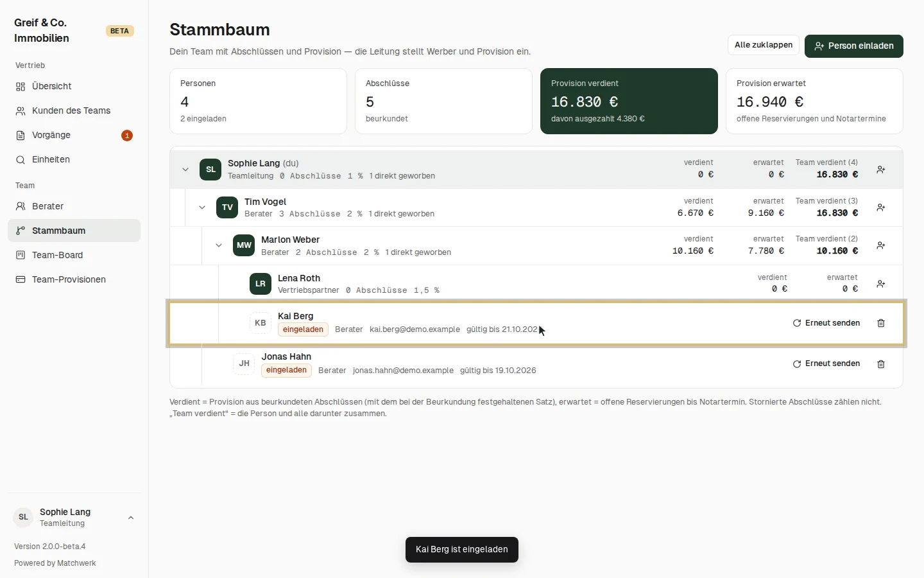
Task: Click the Abschlüsse stat card
Action: coord(443,101)
